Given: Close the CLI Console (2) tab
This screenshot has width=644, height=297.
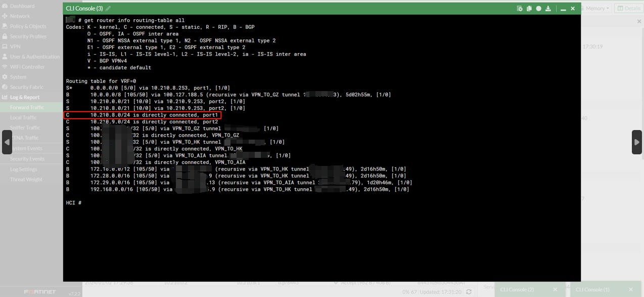Looking at the screenshot, I should click(555, 289).
